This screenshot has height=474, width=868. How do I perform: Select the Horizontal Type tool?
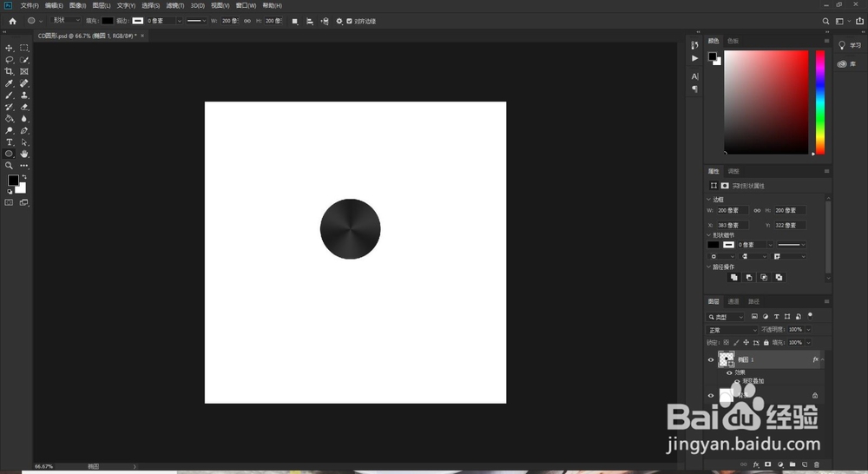(9, 142)
